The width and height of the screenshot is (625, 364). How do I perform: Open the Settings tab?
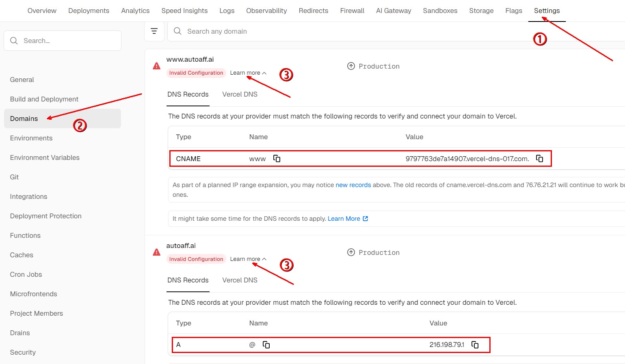pos(547,11)
